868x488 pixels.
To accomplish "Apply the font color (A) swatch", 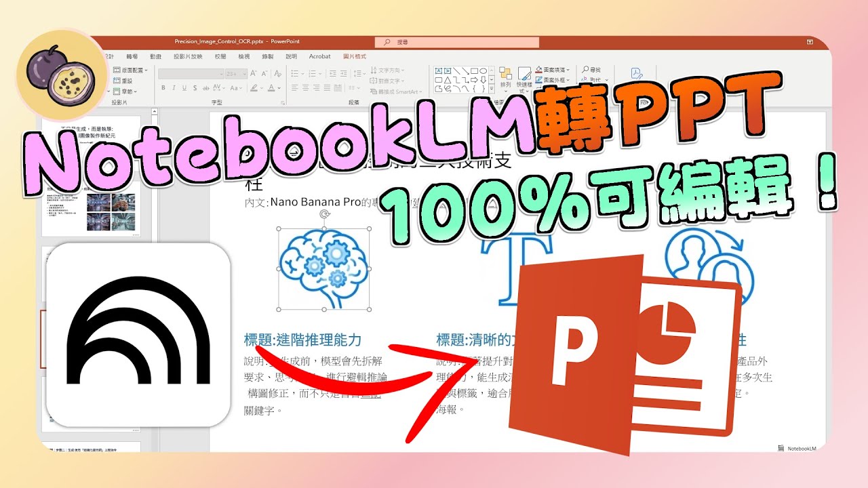I will click(271, 87).
